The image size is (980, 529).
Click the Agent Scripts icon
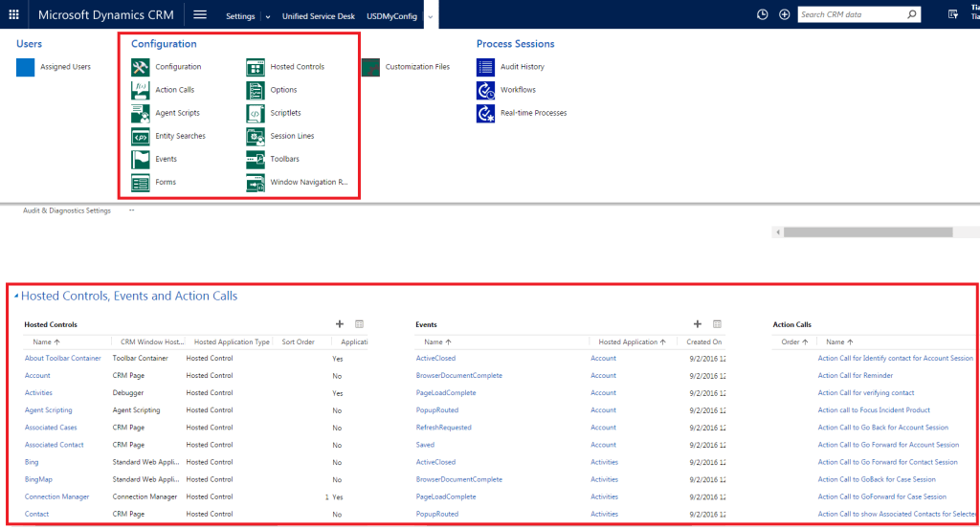140,113
